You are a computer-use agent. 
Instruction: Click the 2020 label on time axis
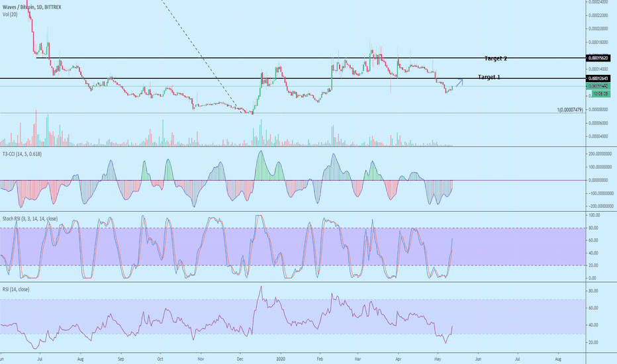click(x=281, y=359)
